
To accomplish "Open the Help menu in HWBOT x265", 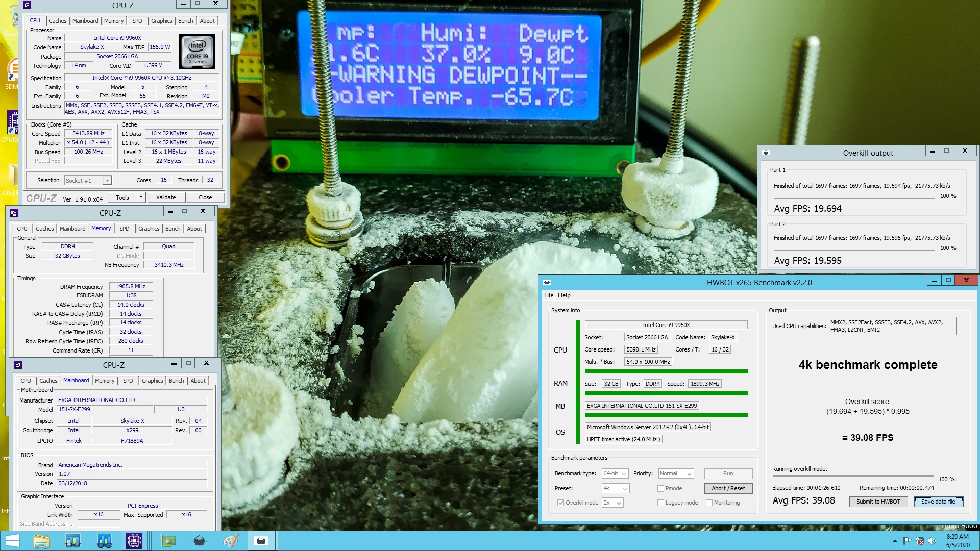I will pyautogui.click(x=564, y=295).
